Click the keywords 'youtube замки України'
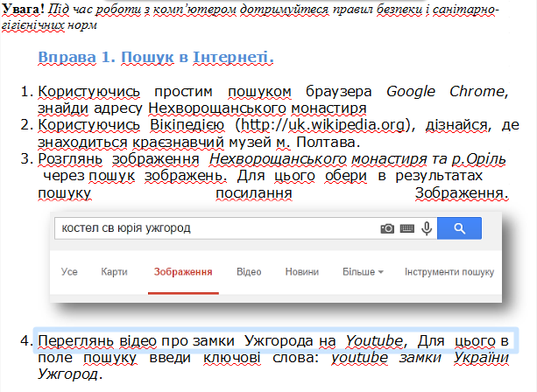This screenshot has height=392, width=537. [420, 358]
